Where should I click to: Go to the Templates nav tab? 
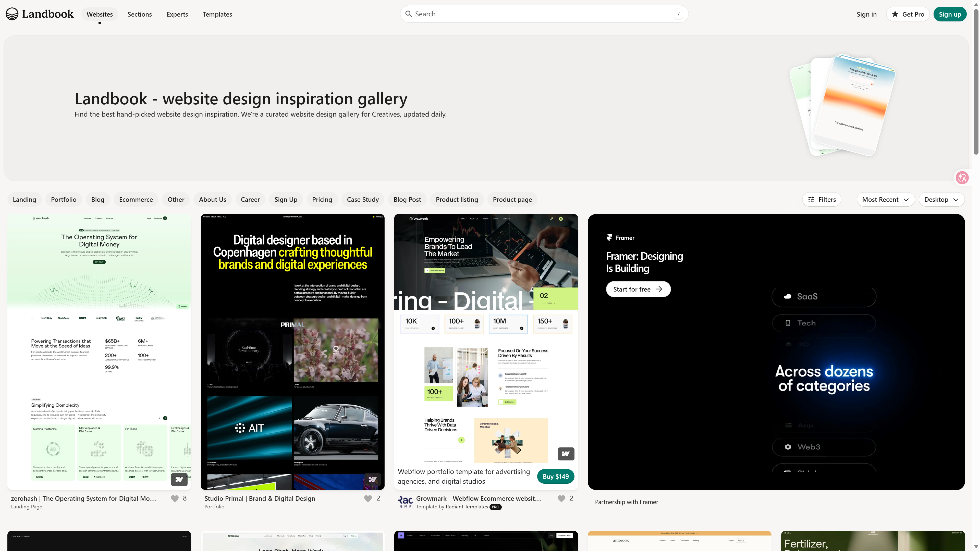coord(217,15)
